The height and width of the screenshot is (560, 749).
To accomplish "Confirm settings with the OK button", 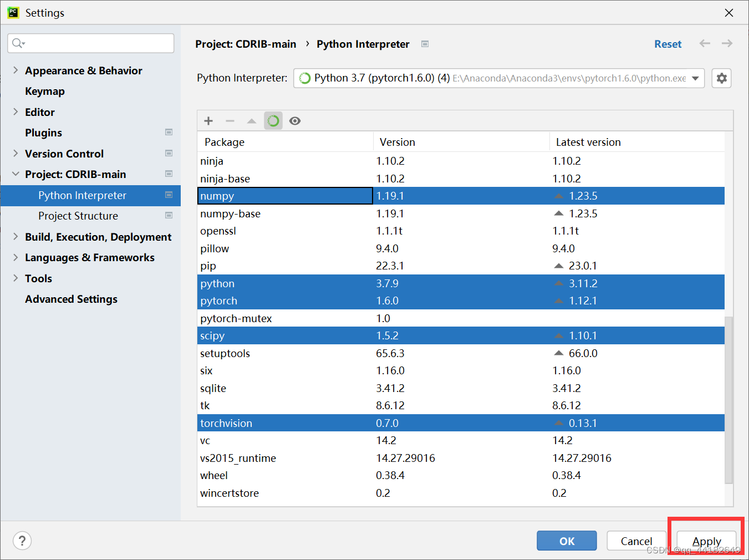I will tap(567, 541).
